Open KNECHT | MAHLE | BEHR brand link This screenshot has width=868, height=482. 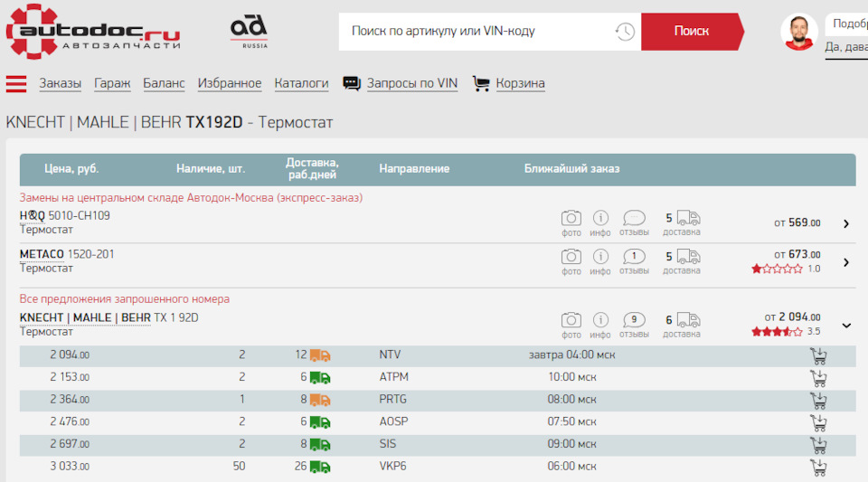(x=85, y=318)
